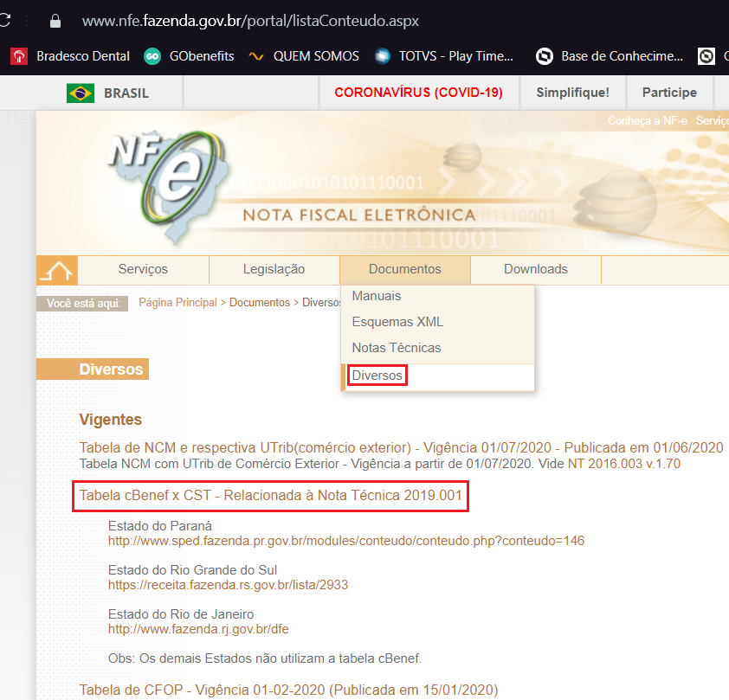The height and width of the screenshot is (700, 729).
Task: Click Estado do Rio de Janeiro text
Action: pos(181,614)
